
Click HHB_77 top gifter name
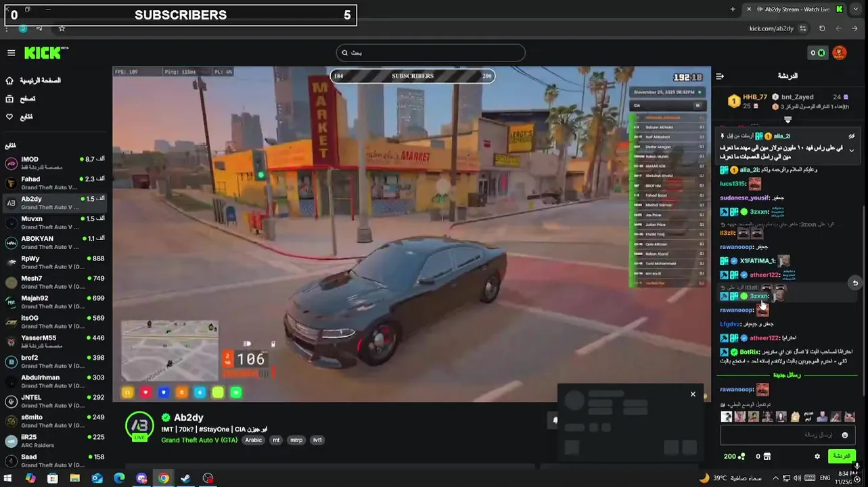[755, 97]
